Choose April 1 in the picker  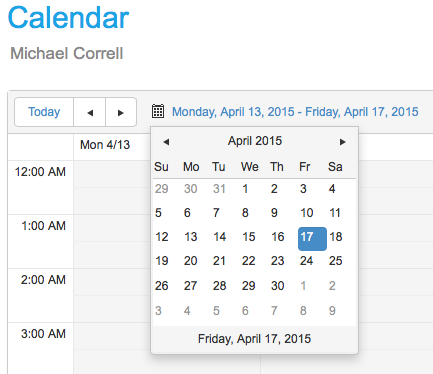point(245,189)
